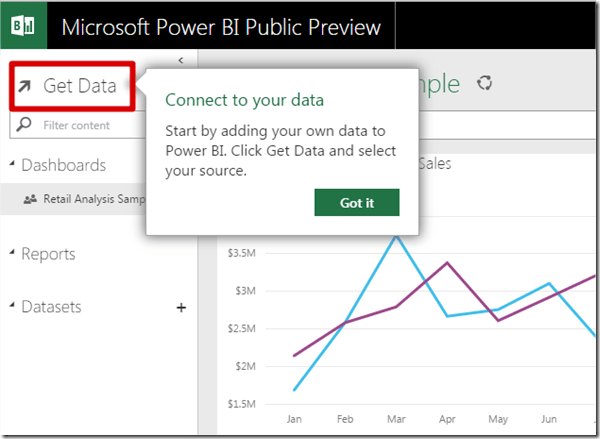Collapse the navigation pane with the chevron
The width and height of the screenshot is (600, 439).
pyautogui.click(x=180, y=61)
